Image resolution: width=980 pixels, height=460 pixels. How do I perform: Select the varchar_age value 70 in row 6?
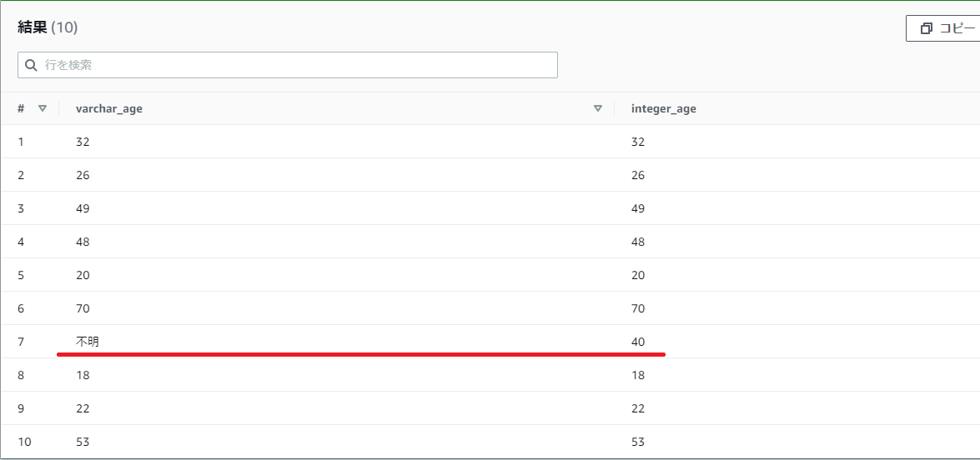click(83, 308)
